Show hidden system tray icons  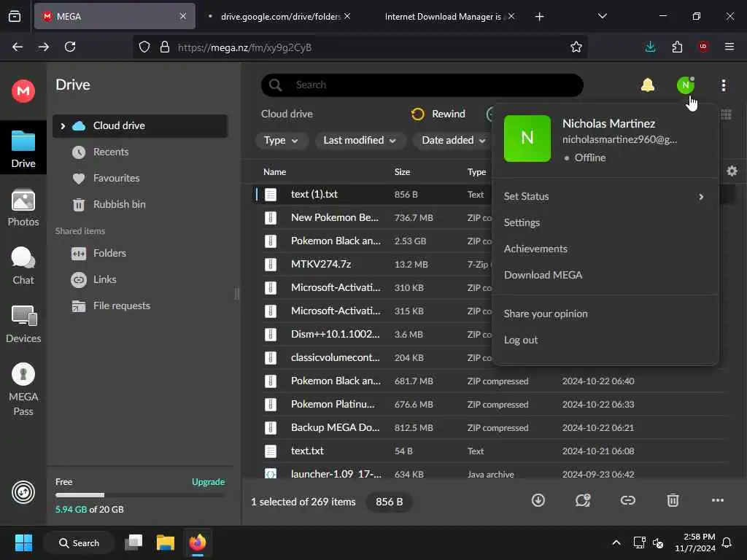616,542
